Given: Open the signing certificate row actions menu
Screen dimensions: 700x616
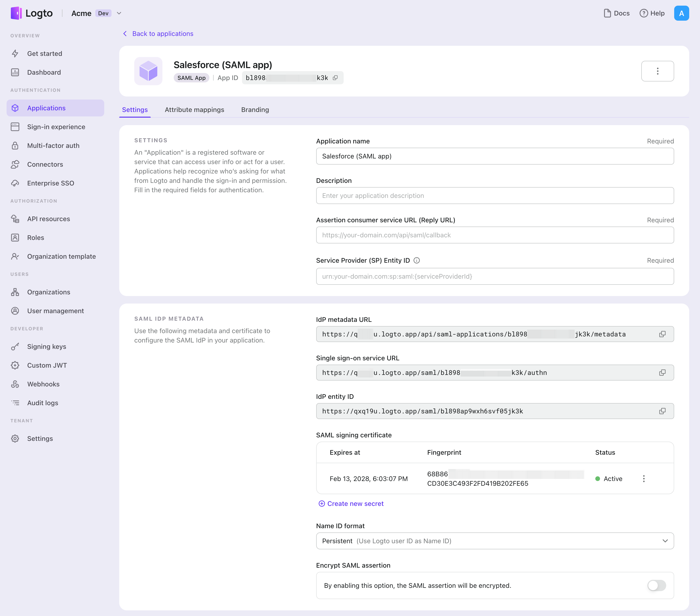Looking at the screenshot, I should click(x=643, y=478).
